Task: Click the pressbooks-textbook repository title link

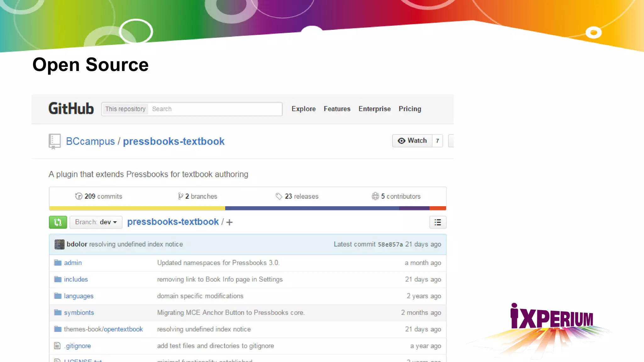Action: click(174, 141)
